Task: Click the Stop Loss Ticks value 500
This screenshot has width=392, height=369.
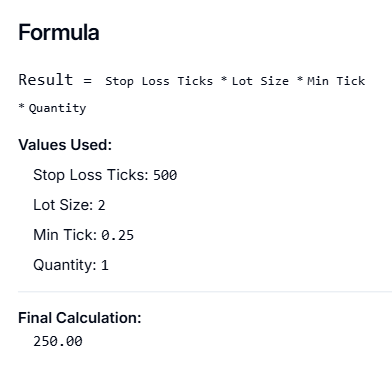Action: (165, 175)
